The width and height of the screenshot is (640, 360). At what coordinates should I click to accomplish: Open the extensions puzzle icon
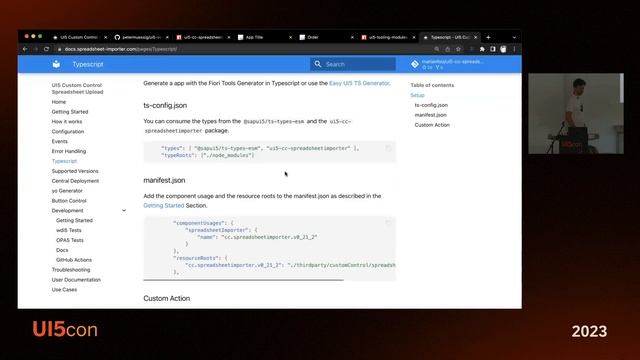(x=482, y=49)
